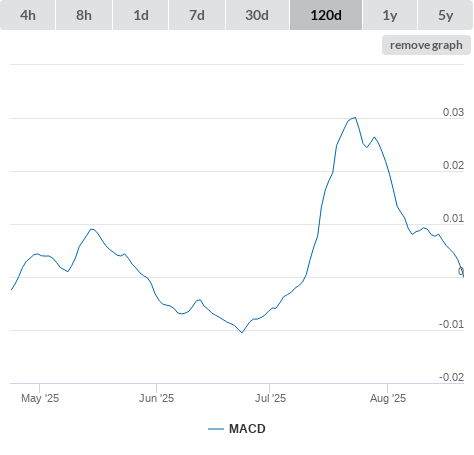The width and height of the screenshot is (474, 455).
Task: Open the 30d time range
Action: (257, 15)
